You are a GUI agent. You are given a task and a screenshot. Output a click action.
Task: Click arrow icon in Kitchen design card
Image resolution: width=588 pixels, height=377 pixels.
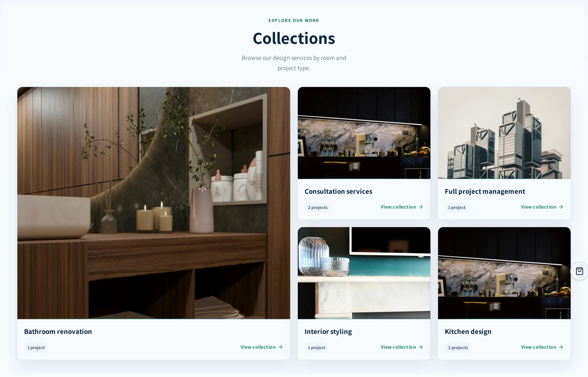pyautogui.click(x=561, y=347)
